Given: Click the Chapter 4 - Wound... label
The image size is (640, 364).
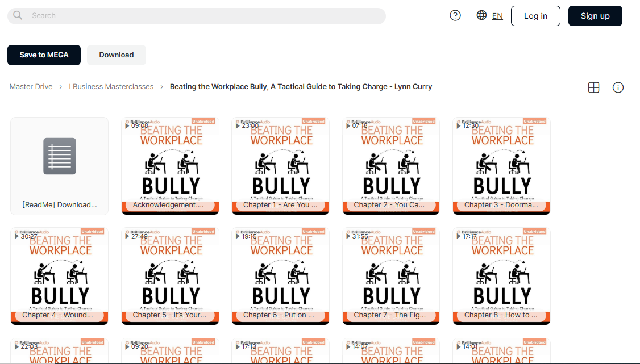Looking at the screenshot, I should click(x=57, y=315).
